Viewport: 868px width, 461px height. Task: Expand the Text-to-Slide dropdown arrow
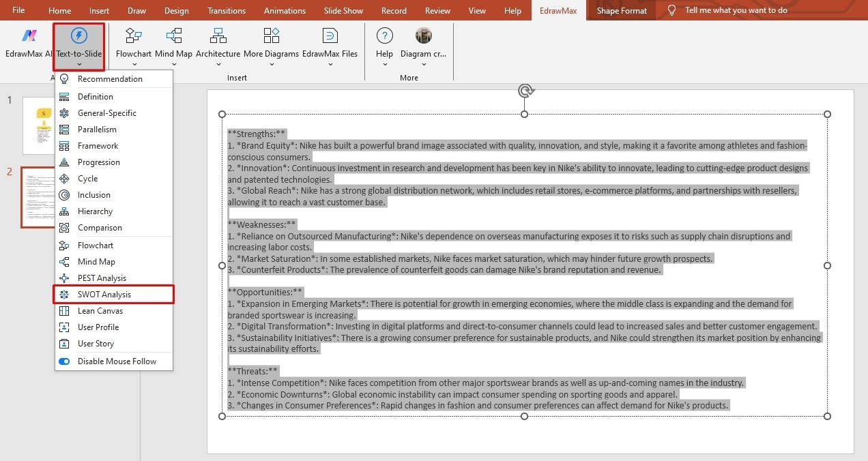(79, 65)
